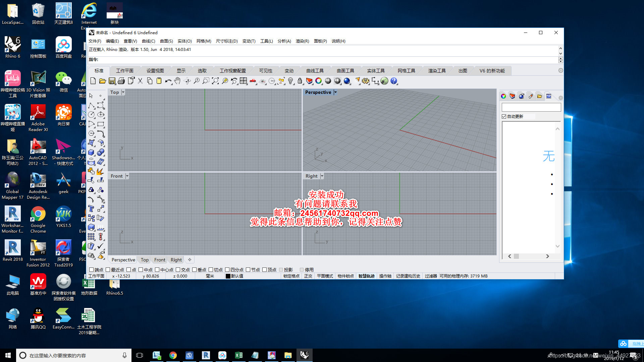The width and height of the screenshot is (644, 362).
Task: Select the Pan hand tool
Action: pos(177,81)
